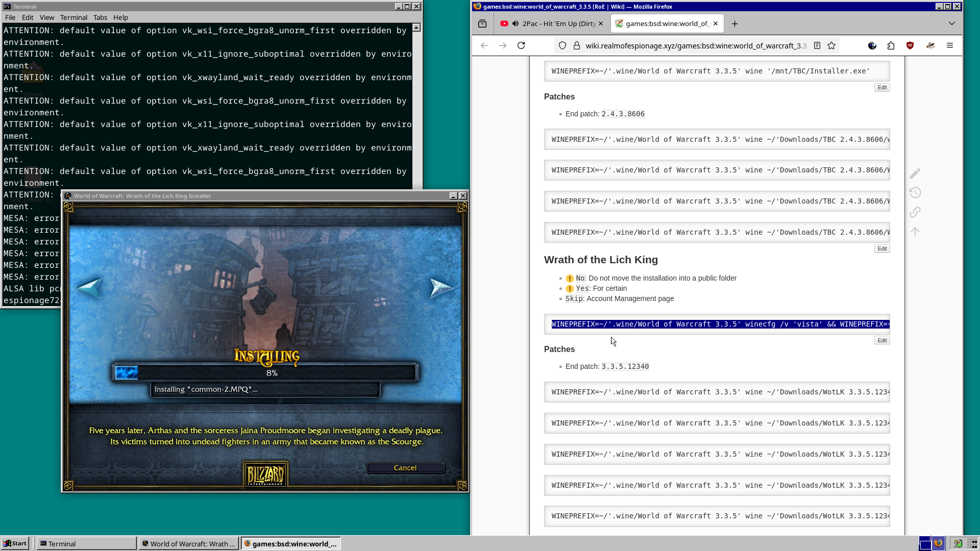The image size is (980, 551).
Task: Open the Firefox hamburger application menu
Action: [x=950, y=45]
